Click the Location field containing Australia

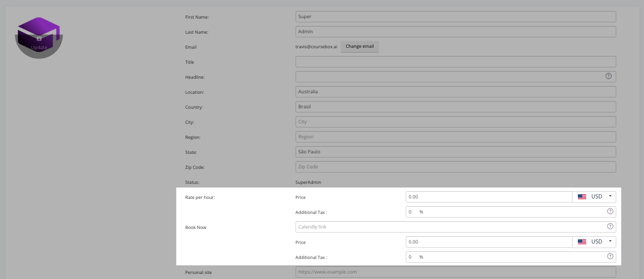point(455,92)
